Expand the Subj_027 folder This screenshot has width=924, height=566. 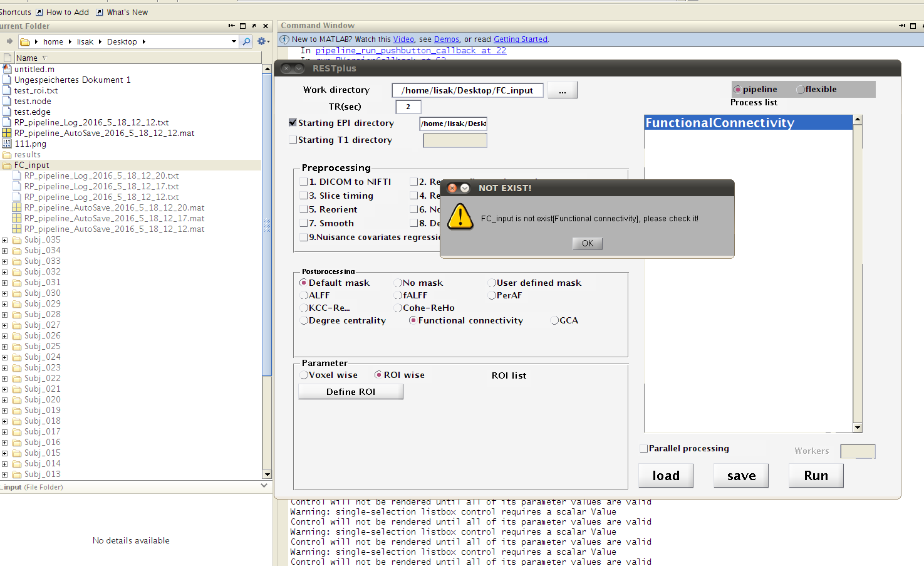click(x=5, y=325)
